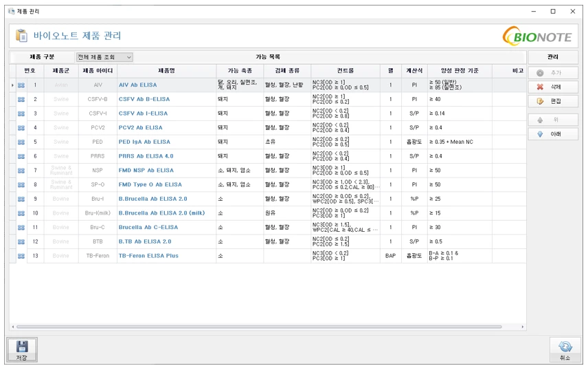Click the 가능 축종 column header
Screen dimensions: 588x368
tap(240, 71)
